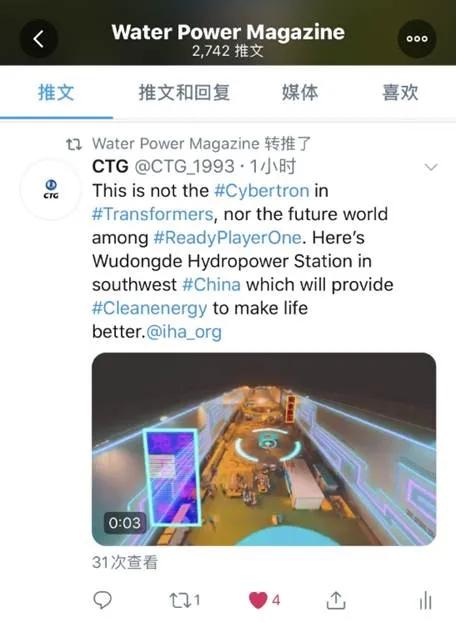Screen dimensions: 456x622
Task: Open the #Cybertron hashtag link
Action: [x=262, y=191]
